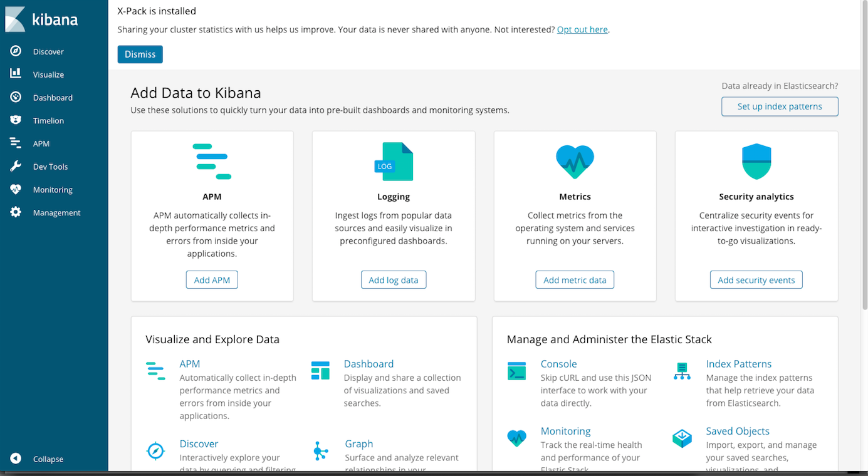Screen dimensions: 868x476
Task: Open Monitoring via sidebar heart icon
Action: 16,189
